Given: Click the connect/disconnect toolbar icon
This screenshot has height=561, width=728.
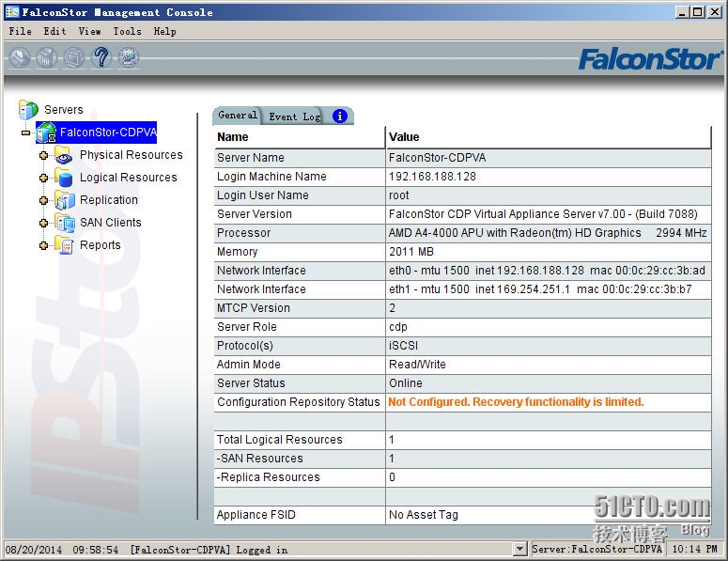Looking at the screenshot, I should (x=20, y=58).
